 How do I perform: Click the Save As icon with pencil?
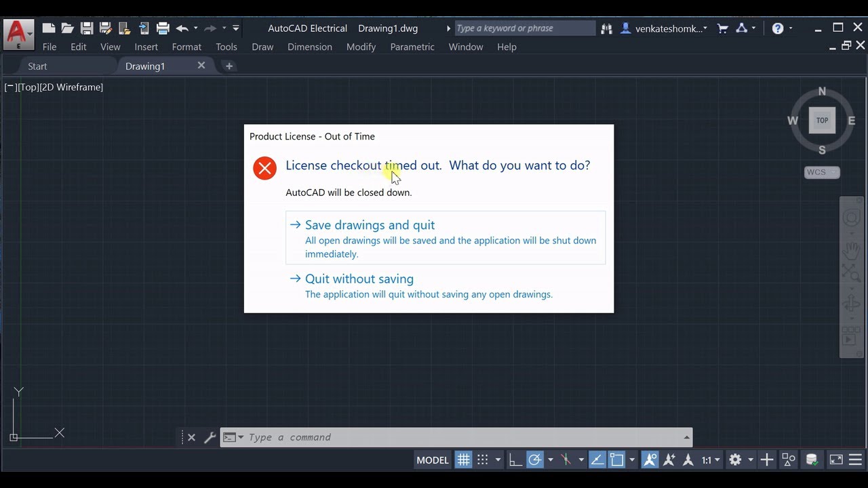[x=105, y=28]
